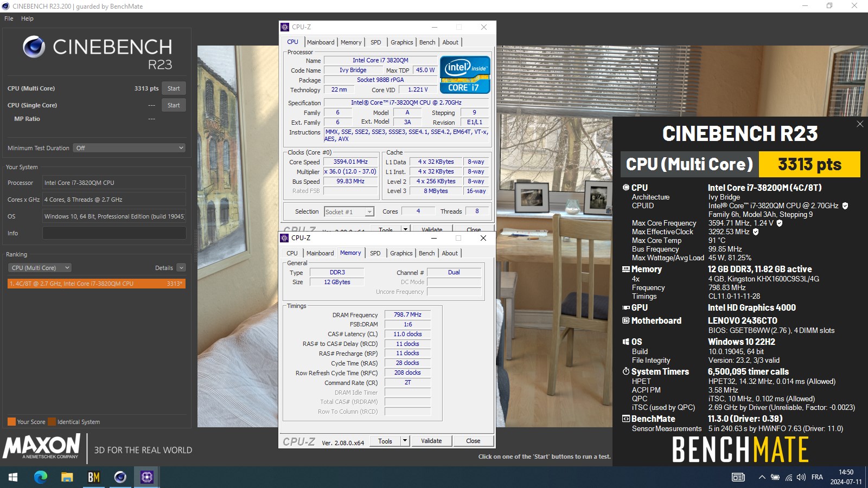Viewport: 868px width, 488px height.
Task: Open File Explorer from taskbar
Action: coord(67,477)
